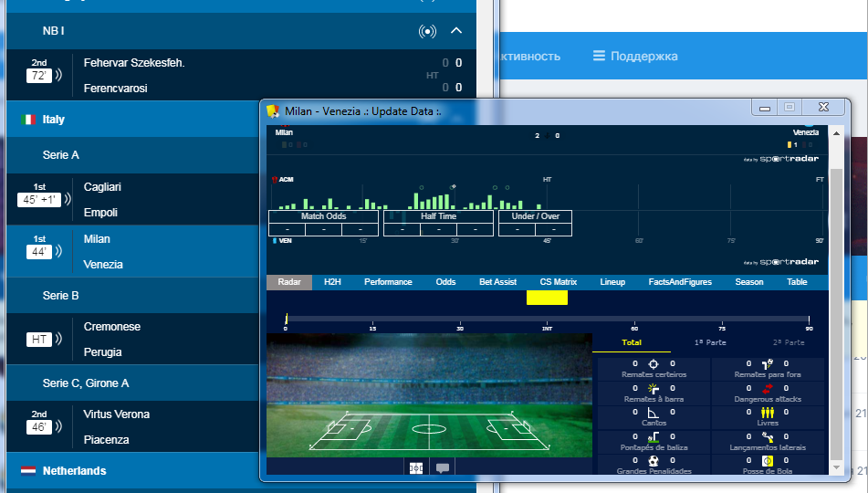Open the Поддержка support link
Screen dimensions: 868x493
click(635, 56)
